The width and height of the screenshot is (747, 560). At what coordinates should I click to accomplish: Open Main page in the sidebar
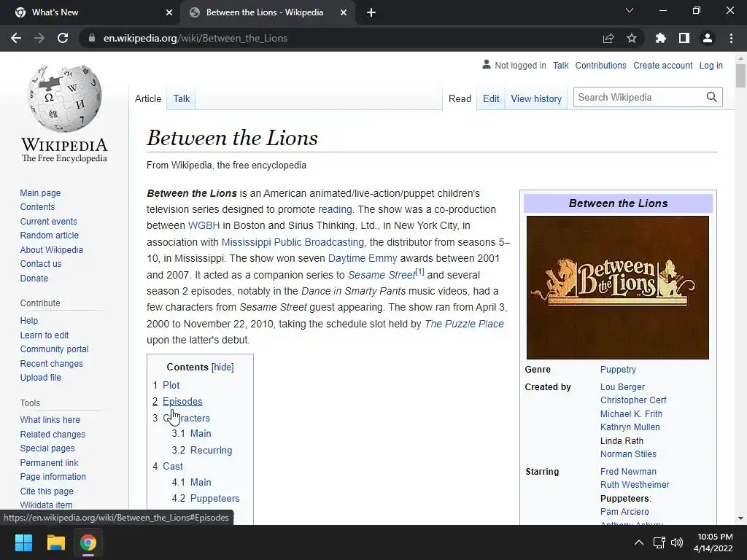point(40,192)
